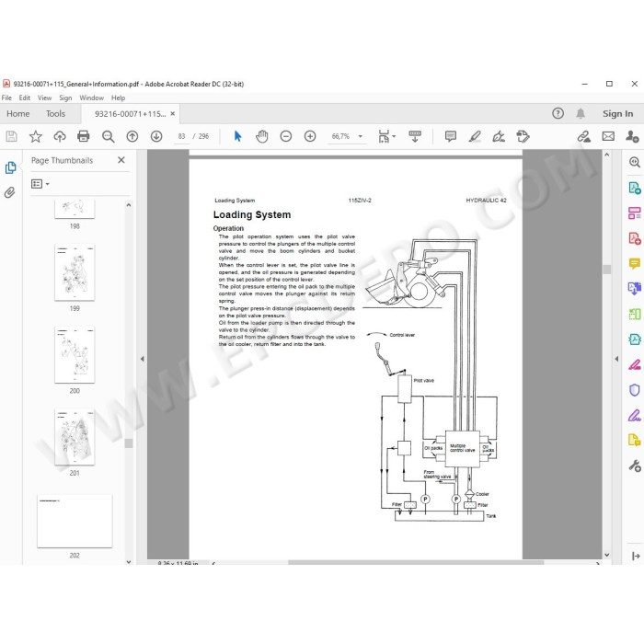644x644 pixels.
Task: Share a link using the chain icon
Action: (583, 136)
